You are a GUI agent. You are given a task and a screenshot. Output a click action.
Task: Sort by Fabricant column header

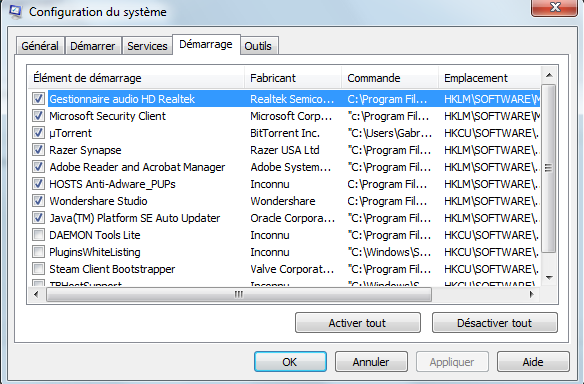coord(293,78)
